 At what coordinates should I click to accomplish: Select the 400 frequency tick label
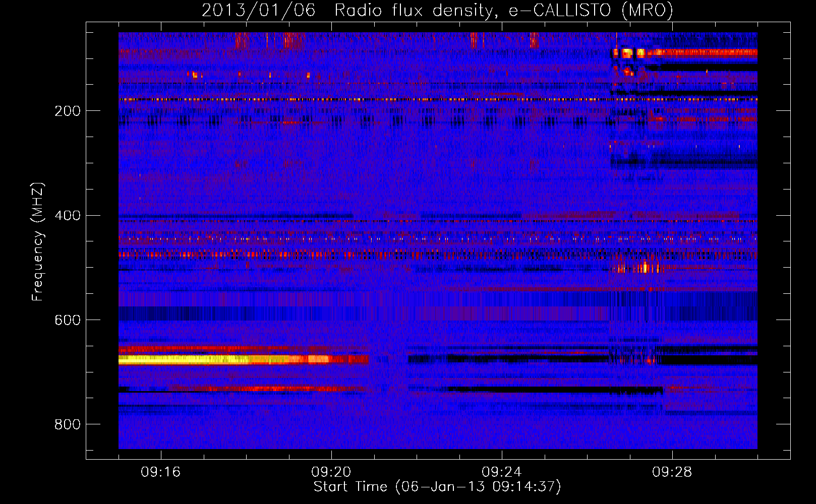[68, 216]
